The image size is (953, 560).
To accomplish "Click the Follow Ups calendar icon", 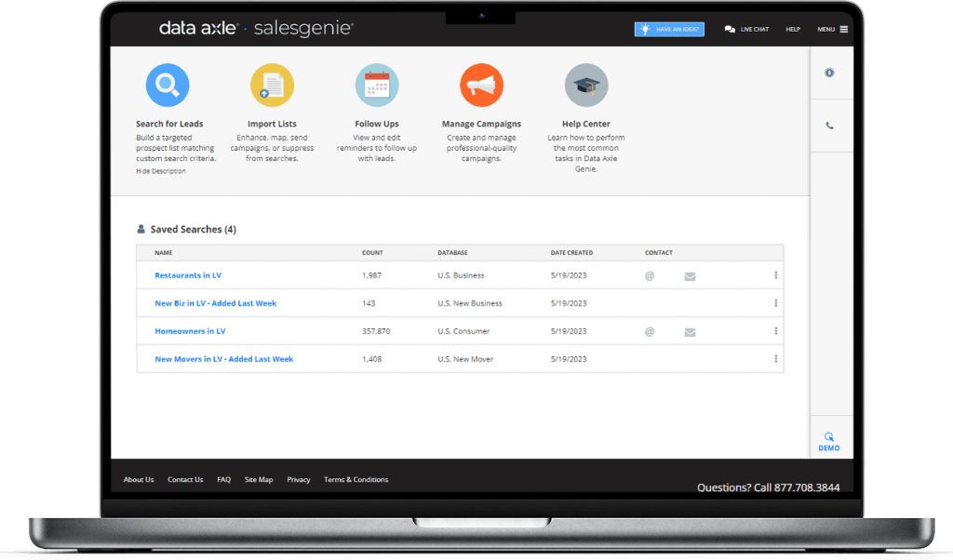I will [x=377, y=87].
